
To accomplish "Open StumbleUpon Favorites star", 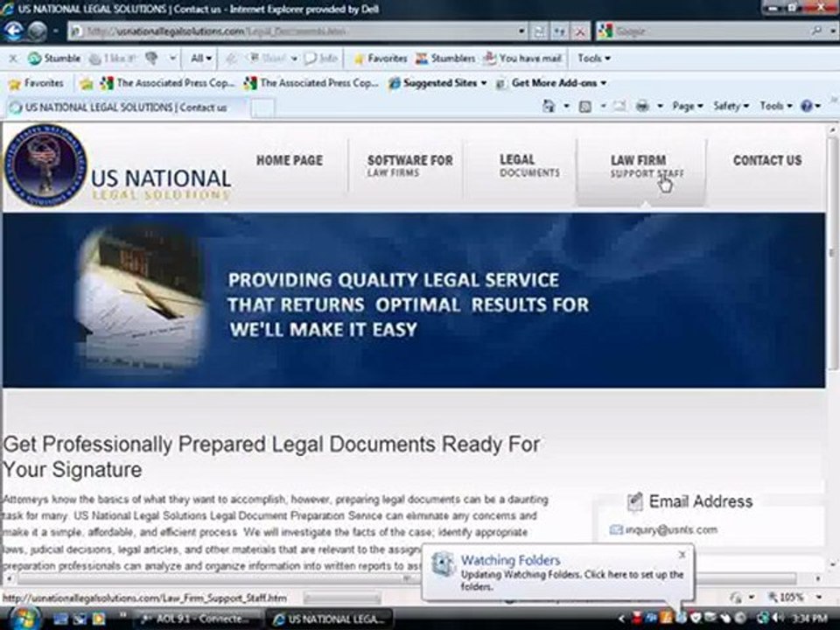I will [x=381, y=59].
